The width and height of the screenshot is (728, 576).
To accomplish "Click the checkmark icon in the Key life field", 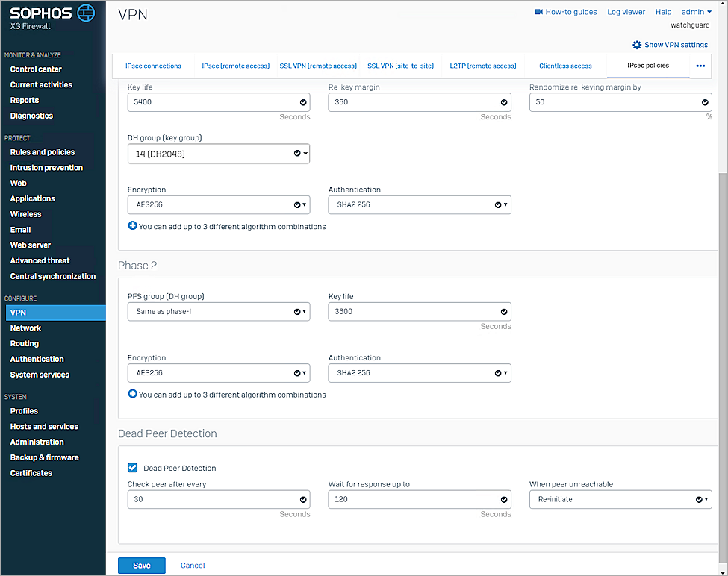I will pos(302,102).
